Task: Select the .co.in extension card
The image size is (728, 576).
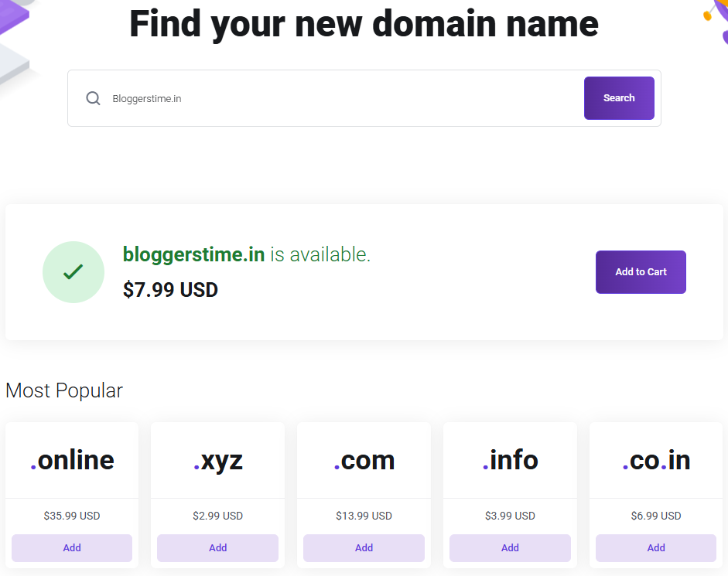Action: pyautogui.click(x=655, y=459)
